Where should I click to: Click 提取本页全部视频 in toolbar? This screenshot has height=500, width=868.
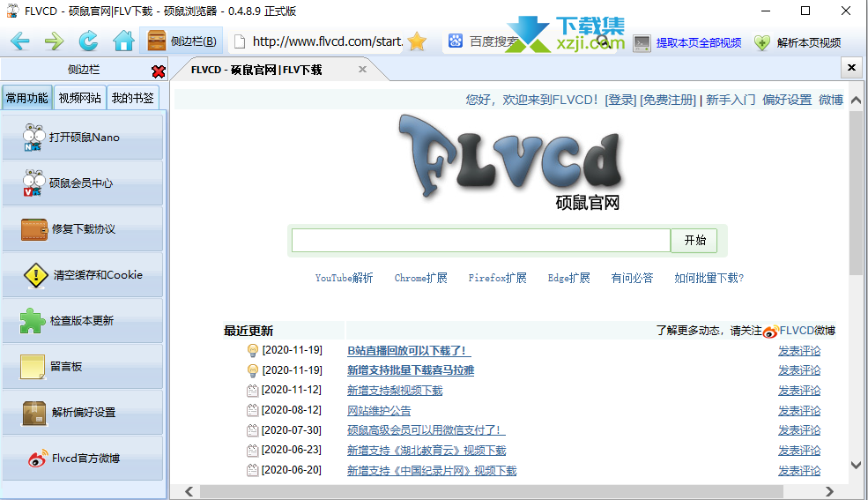tap(687, 42)
